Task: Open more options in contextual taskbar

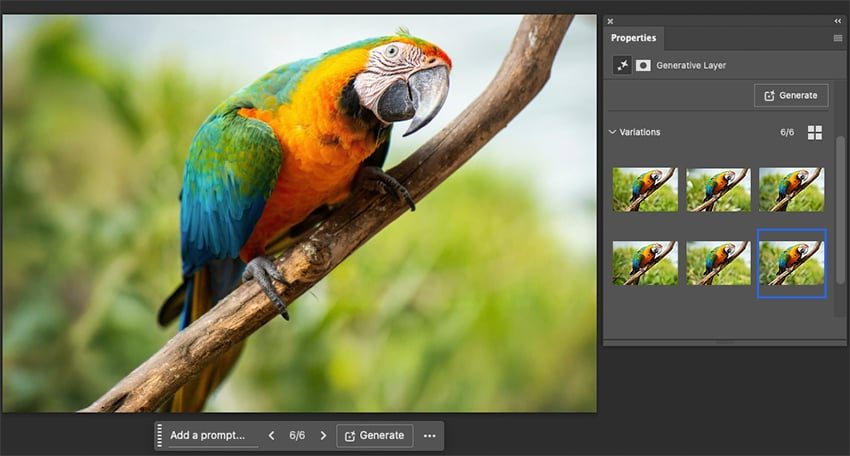Action: pos(430,436)
